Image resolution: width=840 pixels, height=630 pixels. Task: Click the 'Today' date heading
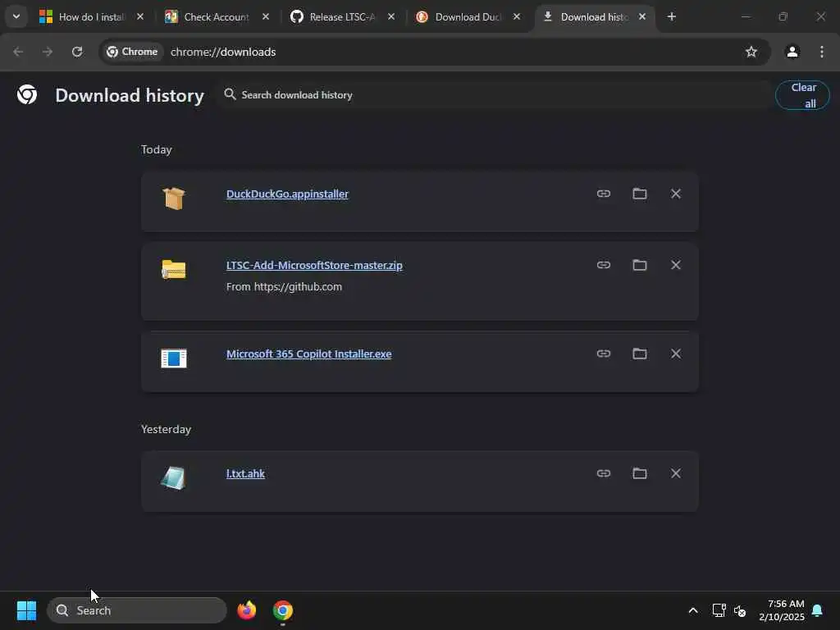click(157, 149)
